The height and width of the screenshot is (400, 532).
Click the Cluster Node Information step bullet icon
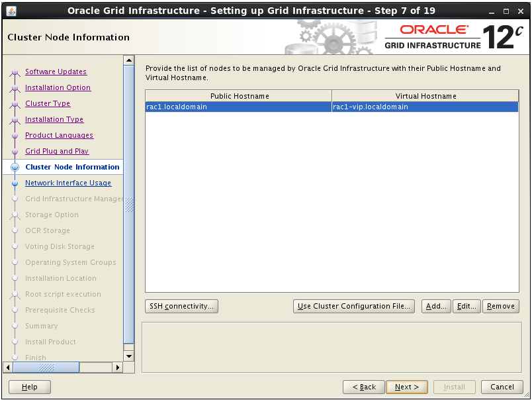tap(15, 167)
